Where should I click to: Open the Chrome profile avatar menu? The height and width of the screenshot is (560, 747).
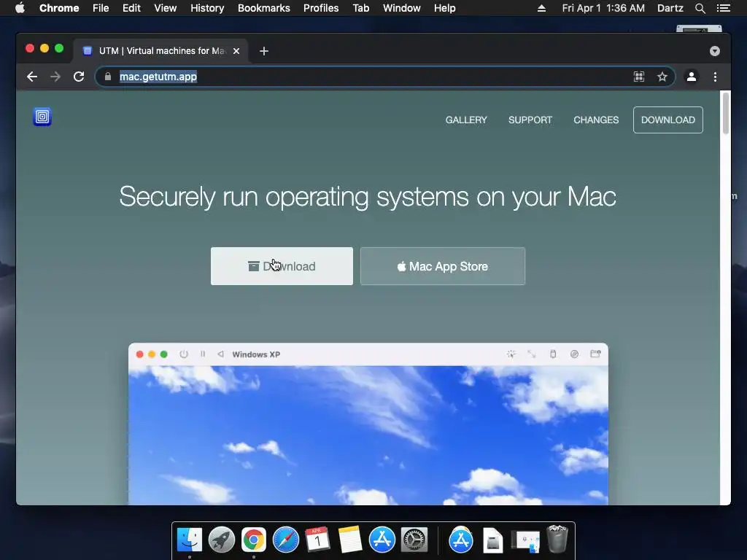pyautogui.click(x=692, y=77)
